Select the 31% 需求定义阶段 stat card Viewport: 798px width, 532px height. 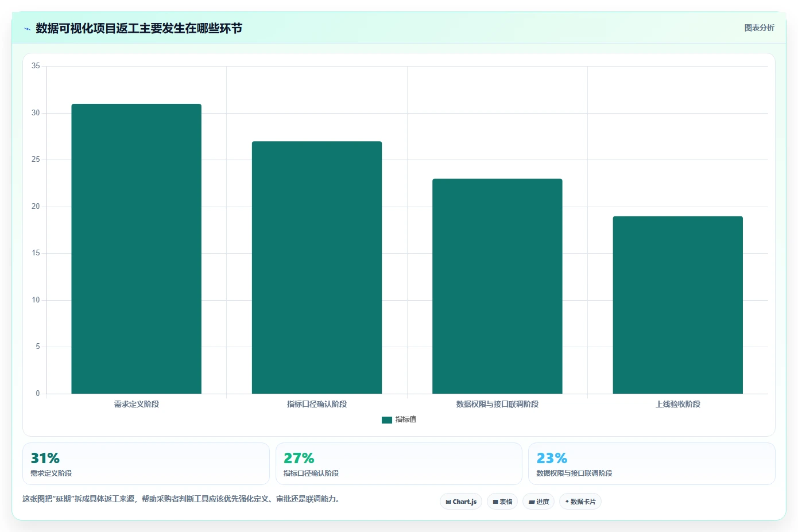(x=146, y=464)
